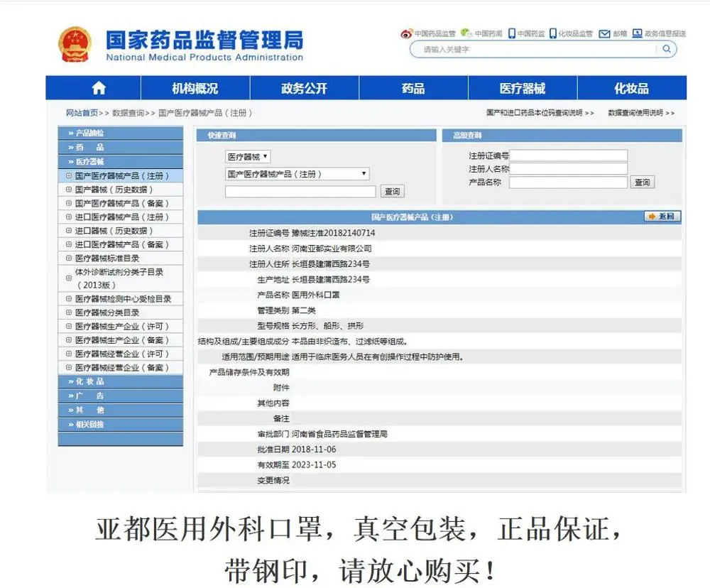Open the 化妆品 menu
The height and width of the screenshot is (588, 710).
click(632, 88)
